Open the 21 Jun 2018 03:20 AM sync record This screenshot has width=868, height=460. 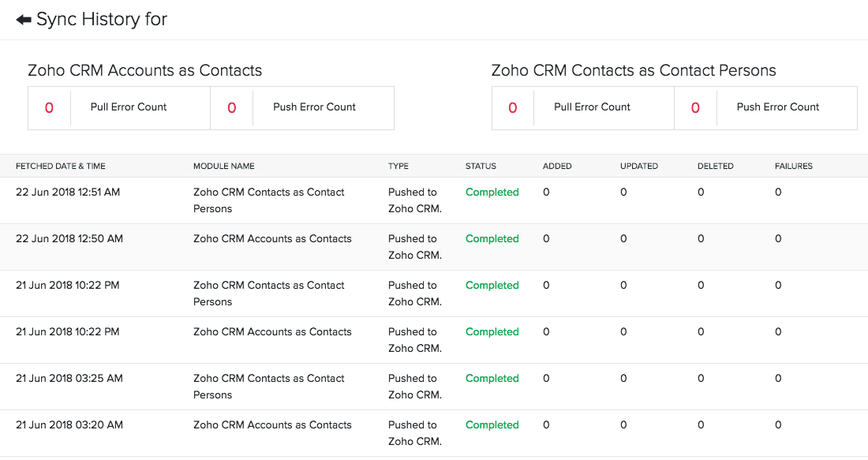[x=69, y=425]
